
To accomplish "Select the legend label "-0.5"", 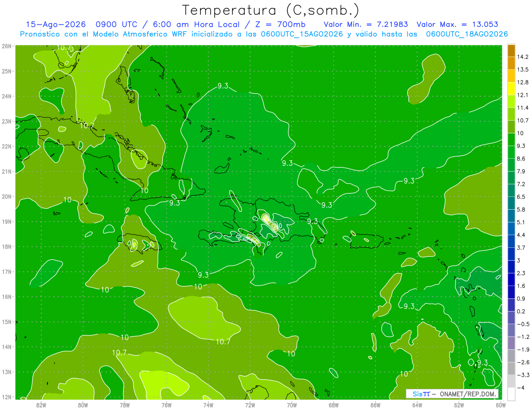I will click(x=523, y=324).
